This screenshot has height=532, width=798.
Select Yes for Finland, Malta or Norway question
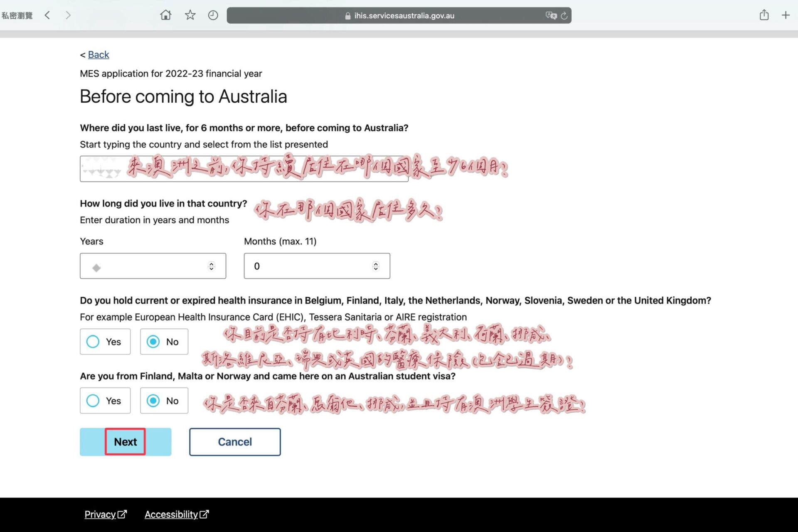click(x=93, y=401)
